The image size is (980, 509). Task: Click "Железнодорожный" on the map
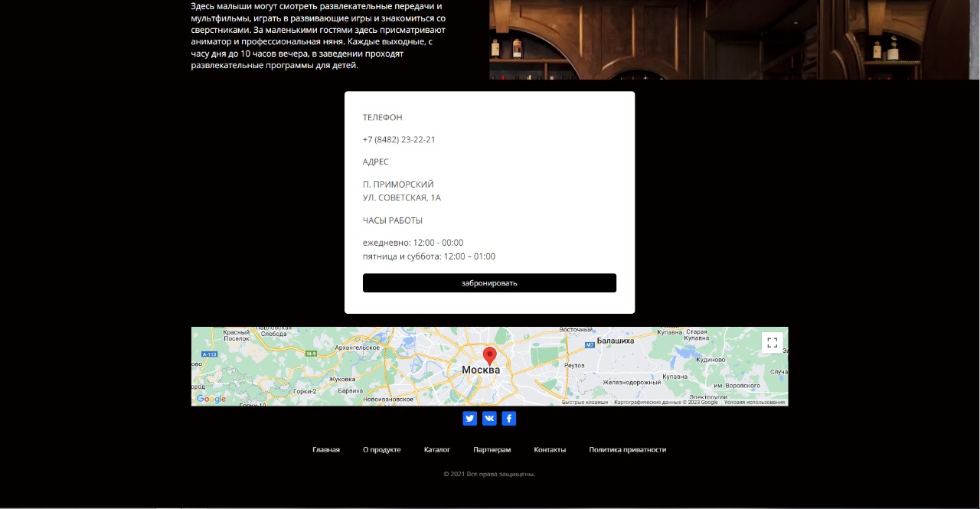click(x=632, y=382)
